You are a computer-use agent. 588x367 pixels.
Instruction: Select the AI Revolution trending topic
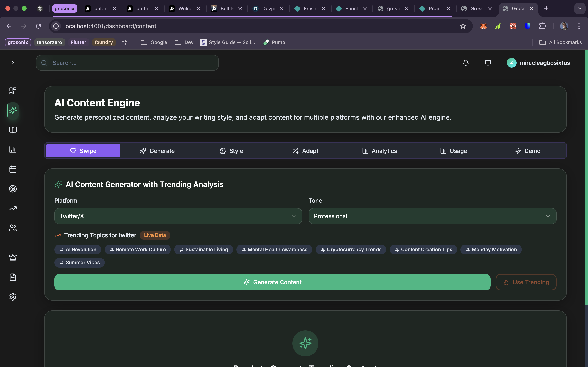78,250
